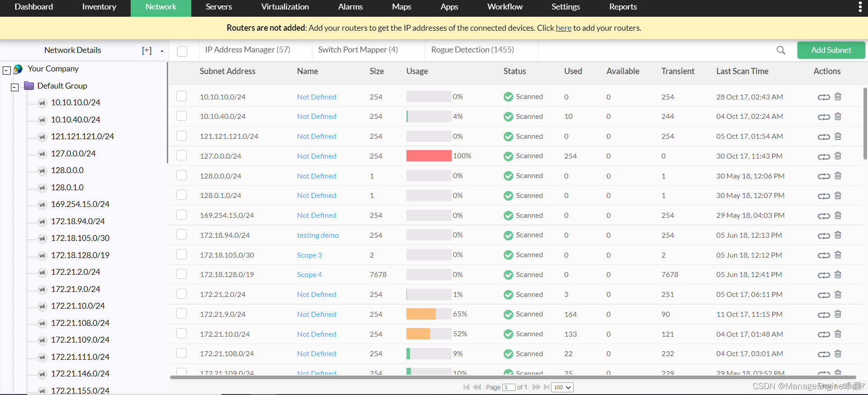868x395 pixels.
Task: Open the Virtualization tab
Action: [285, 7]
